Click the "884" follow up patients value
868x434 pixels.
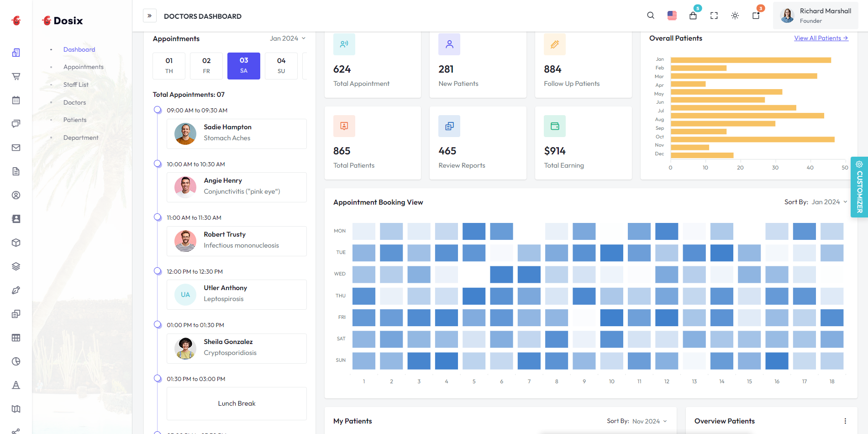point(552,69)
